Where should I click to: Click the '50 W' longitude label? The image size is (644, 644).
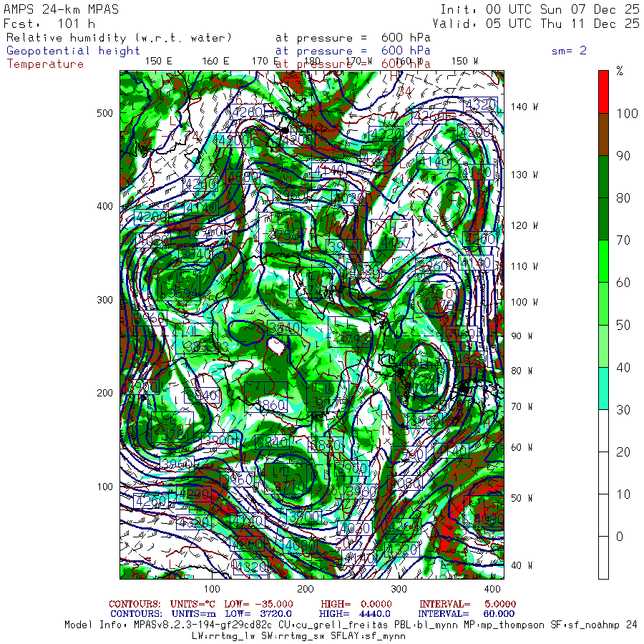(x=522, y=498)
